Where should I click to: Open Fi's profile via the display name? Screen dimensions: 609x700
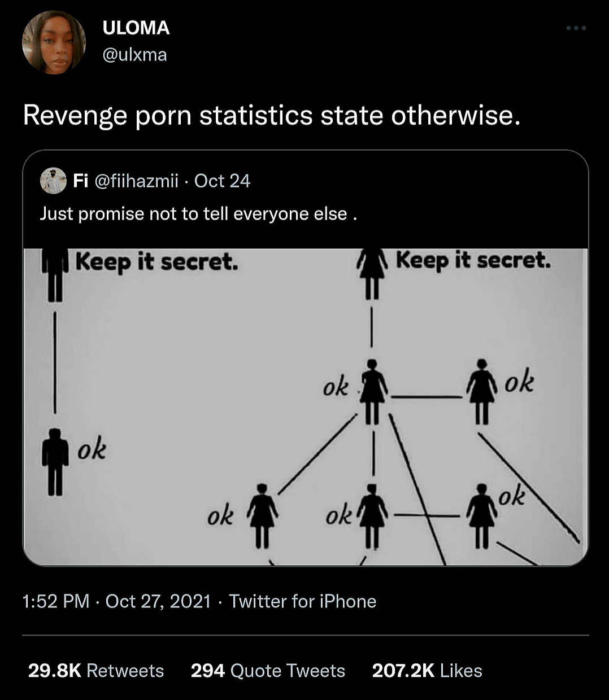pyautogui.click(x=80, y=181)
